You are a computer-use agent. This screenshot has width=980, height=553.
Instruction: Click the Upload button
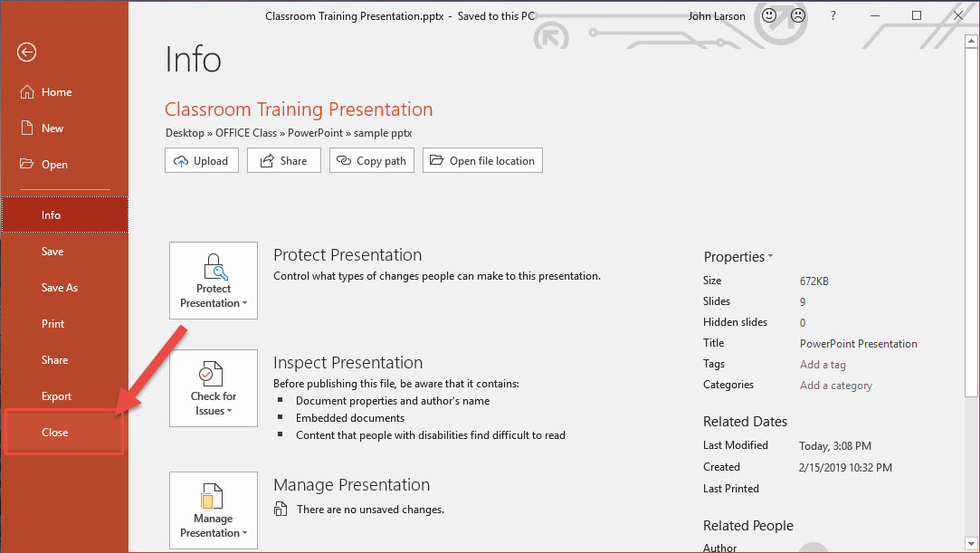(x=201, y=161)
